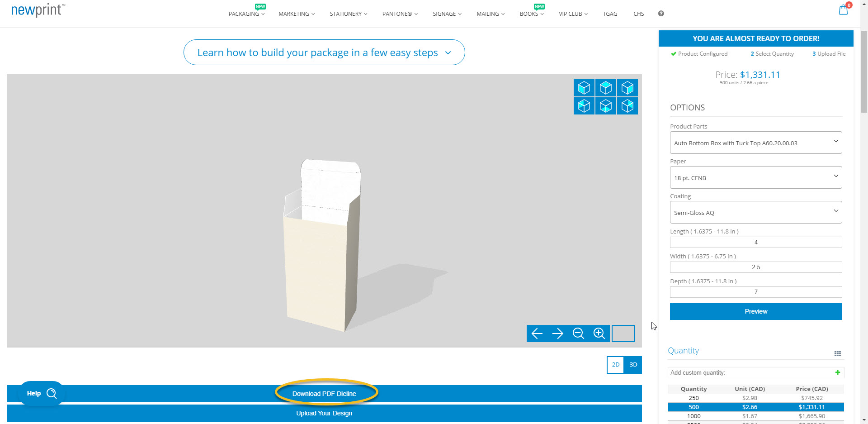Go to Select Quantity step
The height and width of the screenshot is (424, 868).
pyautogui.click(x=772, y=54)
